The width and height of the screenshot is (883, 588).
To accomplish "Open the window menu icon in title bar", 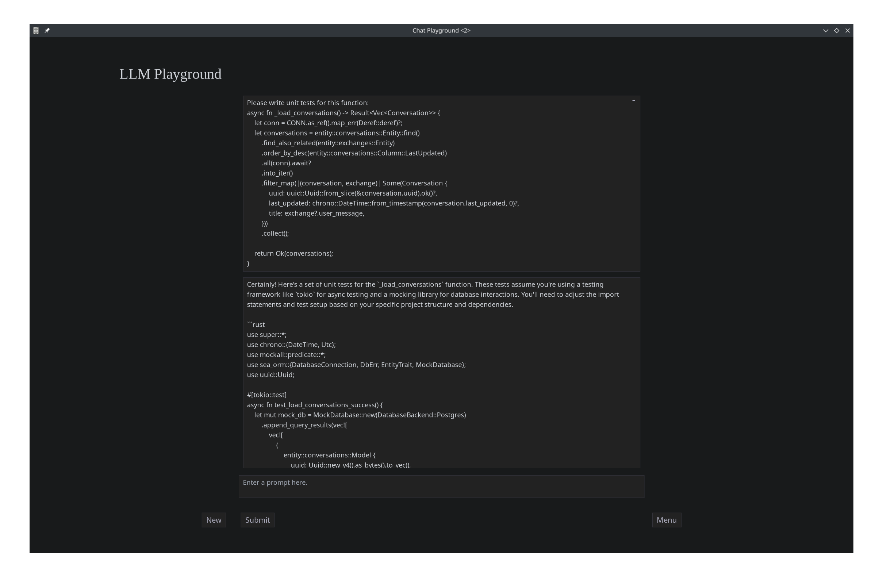I will coord(36,30).
